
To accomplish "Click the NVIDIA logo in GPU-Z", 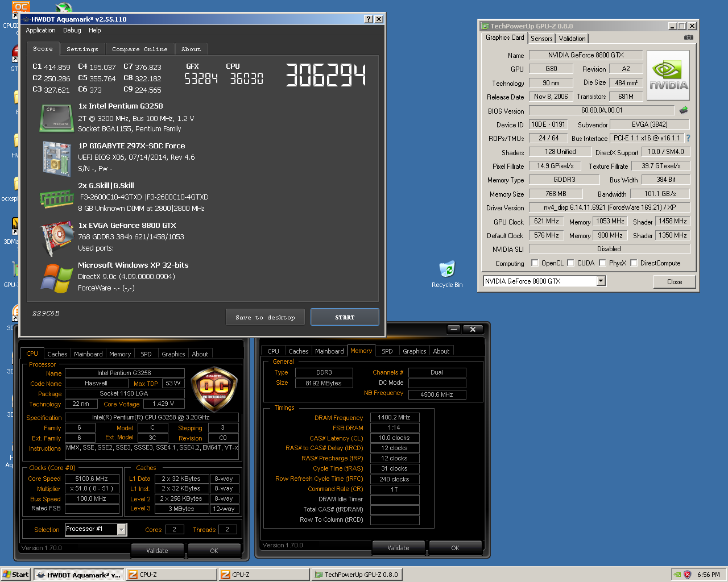I will point(668,76).
